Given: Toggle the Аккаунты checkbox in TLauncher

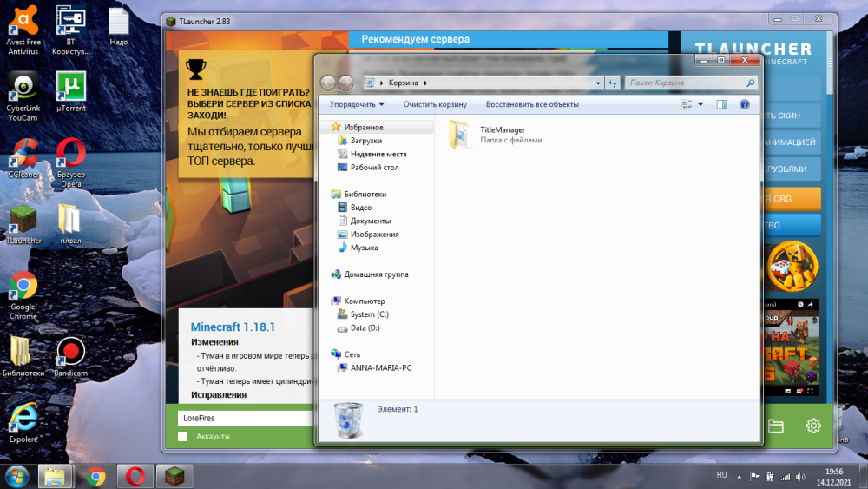Looking at the screenshot, I should tap(182, 436).
